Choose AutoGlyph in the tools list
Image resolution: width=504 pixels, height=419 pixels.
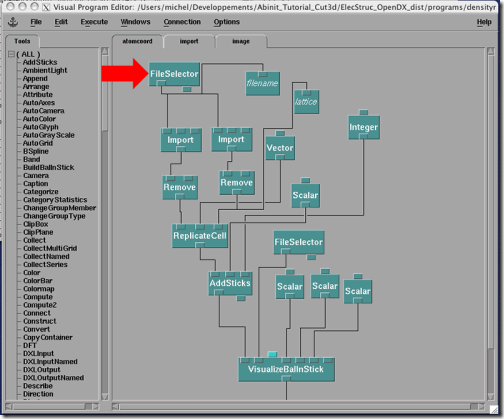point(40,127)
